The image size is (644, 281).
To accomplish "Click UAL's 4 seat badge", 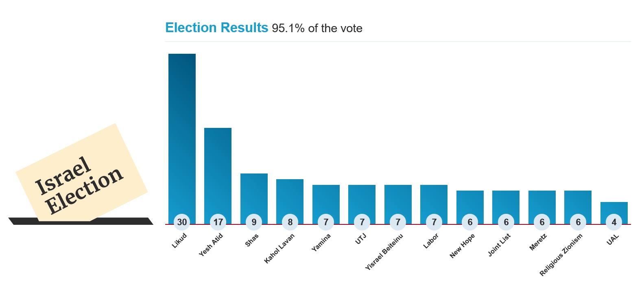I will (614, 222).
